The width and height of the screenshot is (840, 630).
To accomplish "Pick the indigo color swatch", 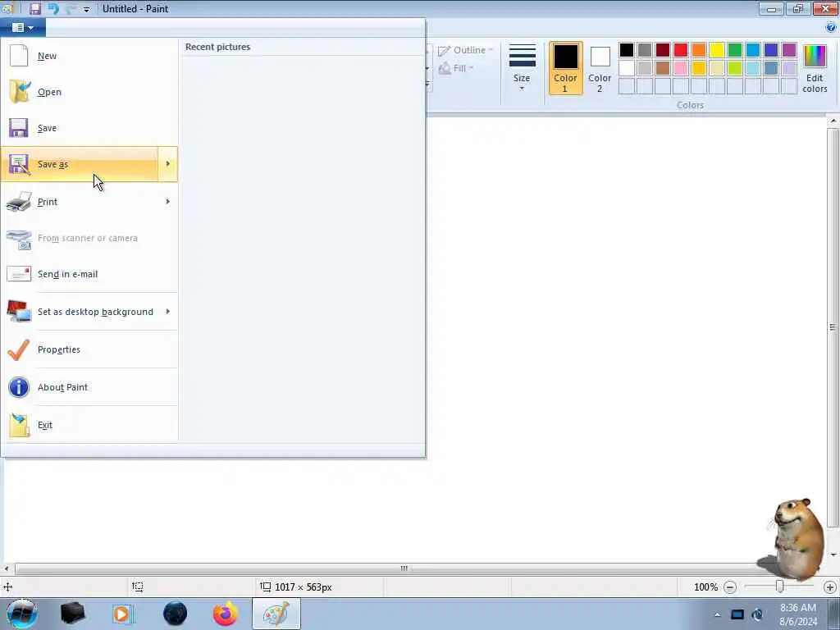I will 771,50.
